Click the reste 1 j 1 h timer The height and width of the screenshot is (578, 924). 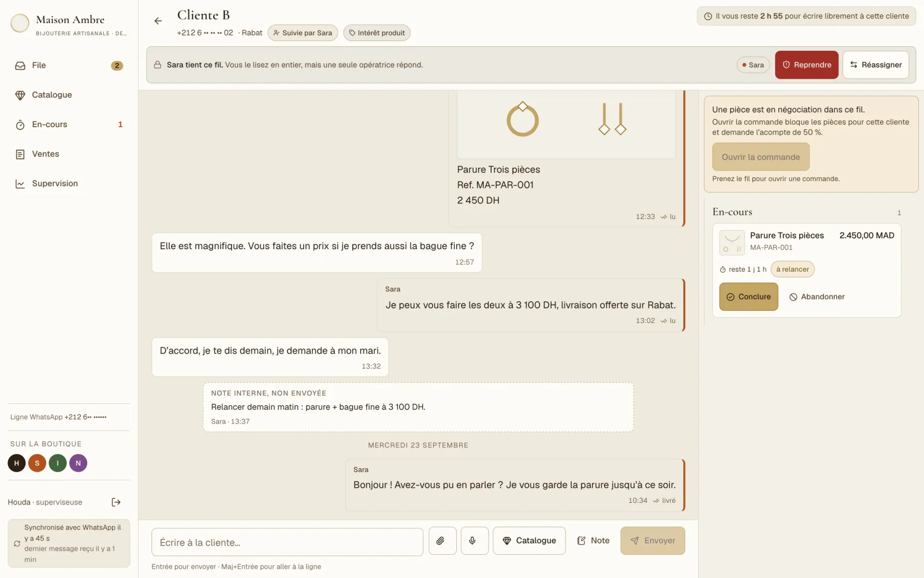point(743,269)
